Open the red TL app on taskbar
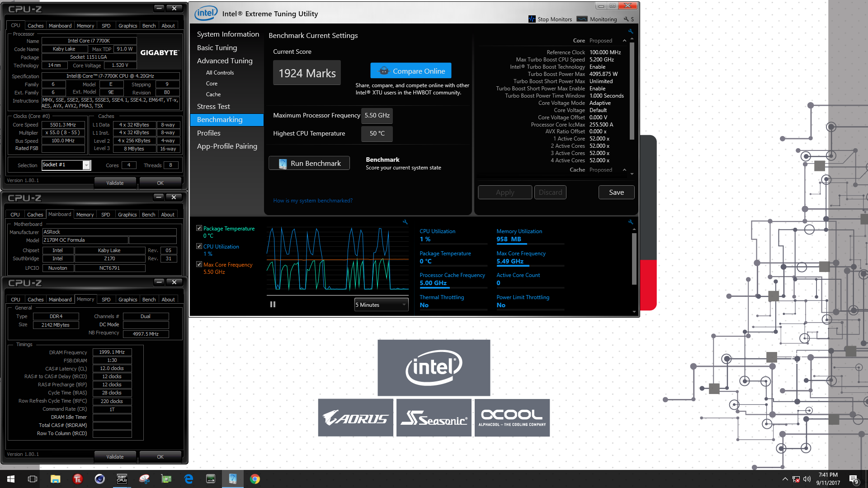Screen dimensions: 868x488 (x=78, y=479)
